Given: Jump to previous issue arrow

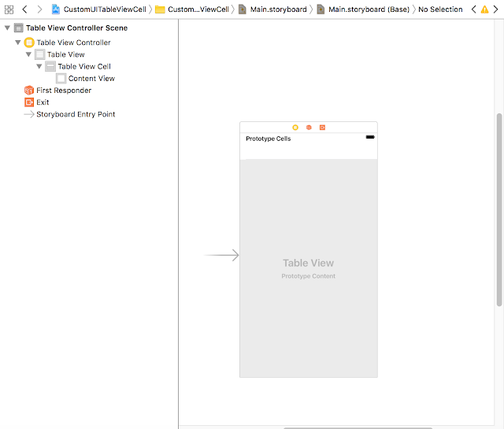Looking at the screenshot, I should [x=473, y=9].
